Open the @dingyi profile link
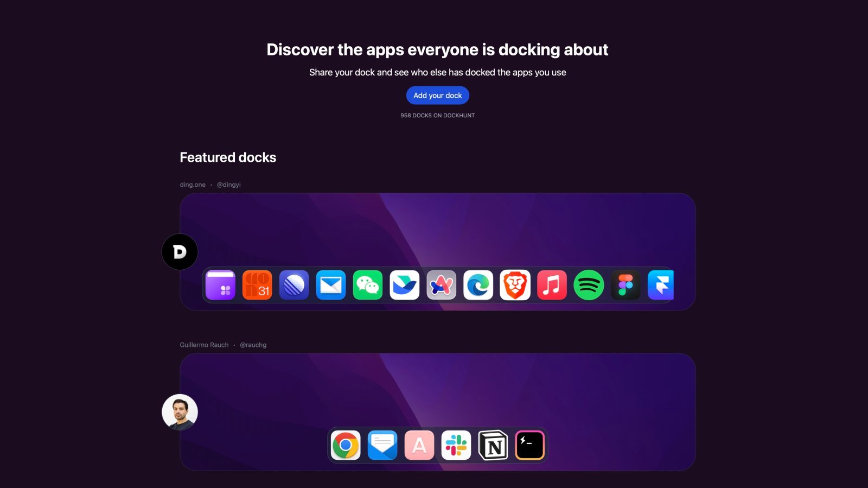 [x=228, y=185]
